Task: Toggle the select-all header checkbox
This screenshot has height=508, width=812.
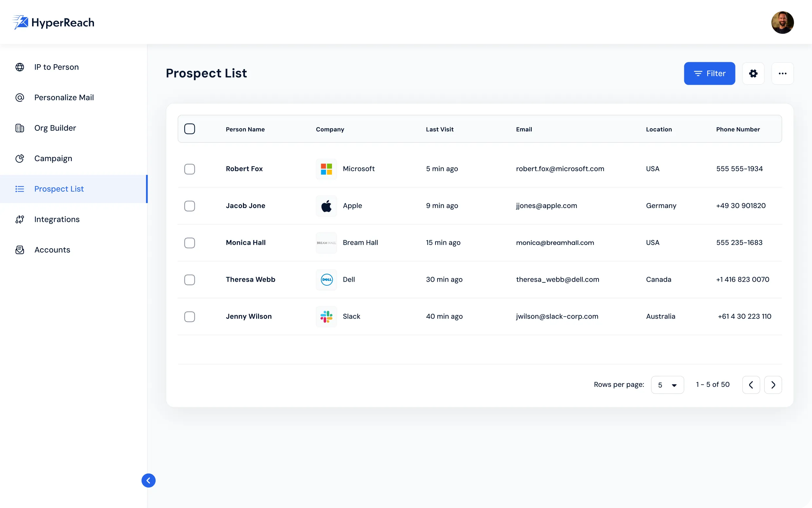Action: coord(189,129)
